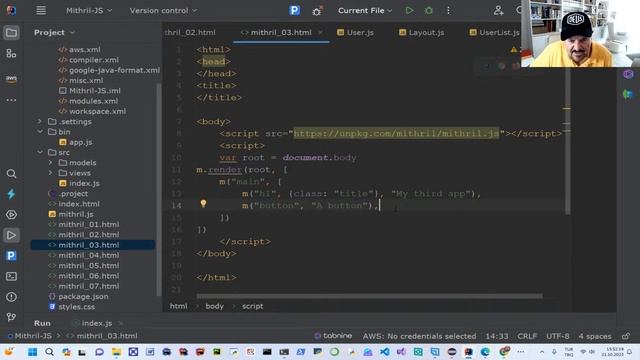
Task: Collapse the bin folder
Action: pos(40,131)
